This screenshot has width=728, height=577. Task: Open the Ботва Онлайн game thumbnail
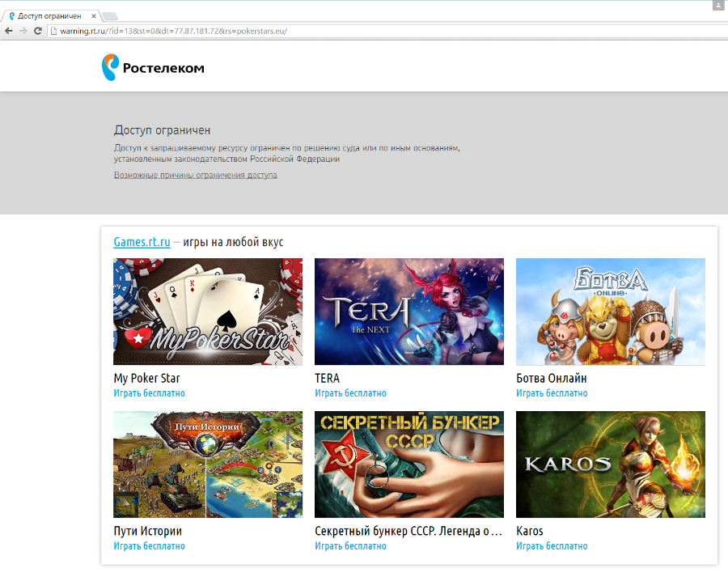pyautogui.click(x=610, y=312)
